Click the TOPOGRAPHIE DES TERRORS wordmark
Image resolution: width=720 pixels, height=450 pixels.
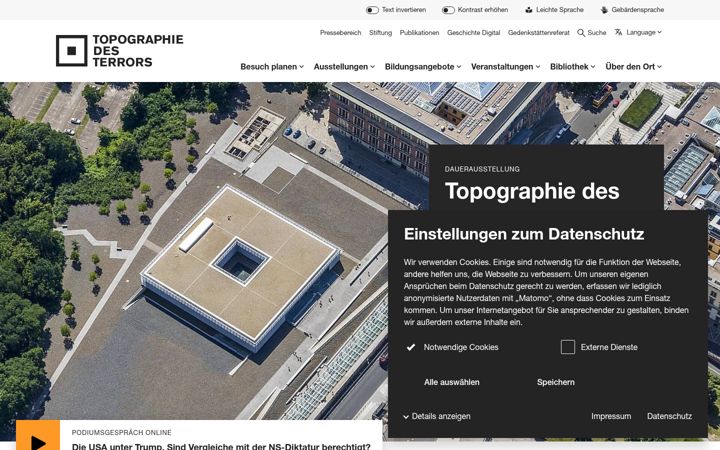coord(138,51)
